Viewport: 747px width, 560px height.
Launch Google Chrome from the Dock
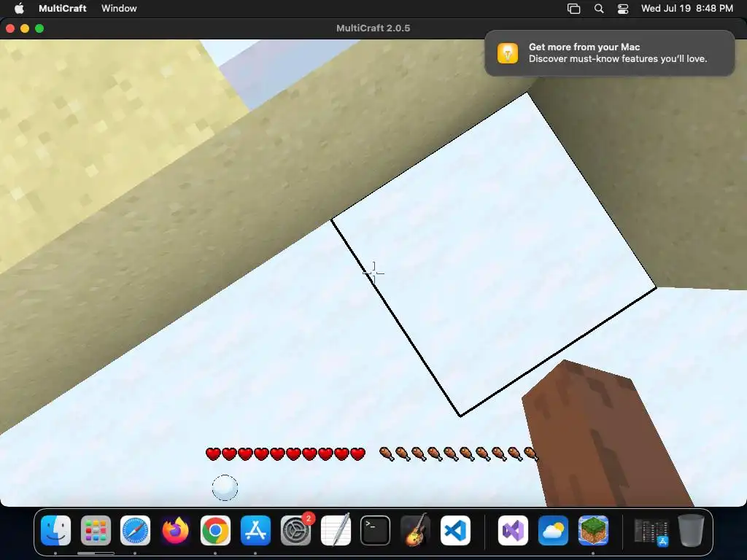tap(215, 531)
